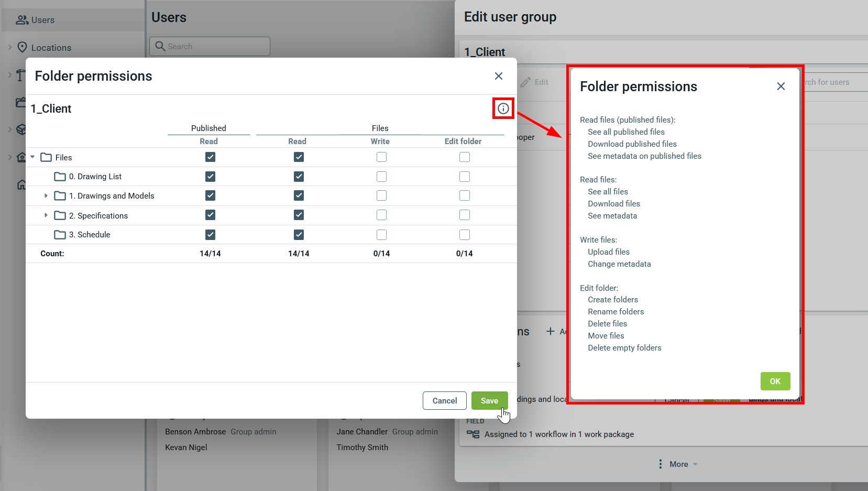Click the three-dot More icon
This screenshot has width=868, height=491.
tap(660, 464)
